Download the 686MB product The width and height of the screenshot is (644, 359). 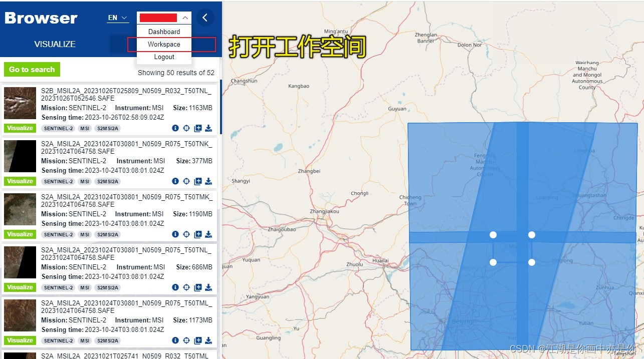point(208,287)
